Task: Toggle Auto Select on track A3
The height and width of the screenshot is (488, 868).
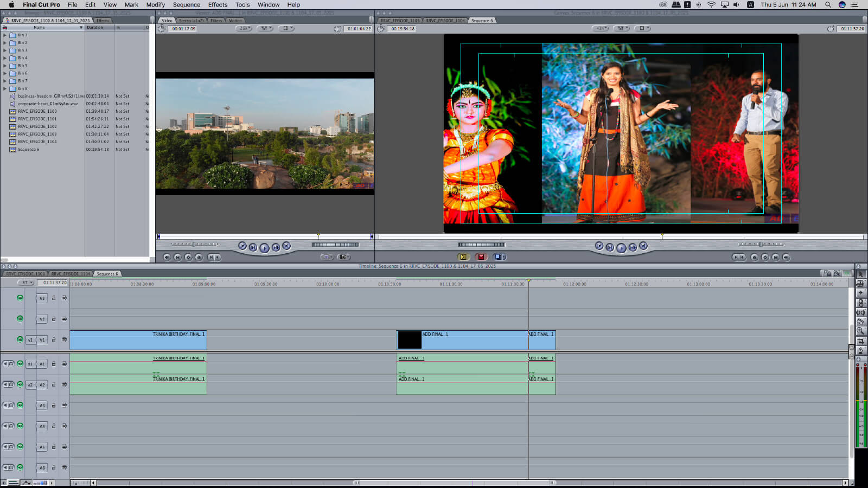Action: (64, 406)
